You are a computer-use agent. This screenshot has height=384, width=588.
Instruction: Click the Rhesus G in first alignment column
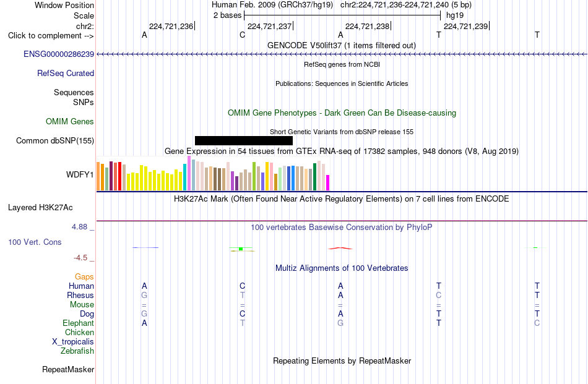coord(144,295)
